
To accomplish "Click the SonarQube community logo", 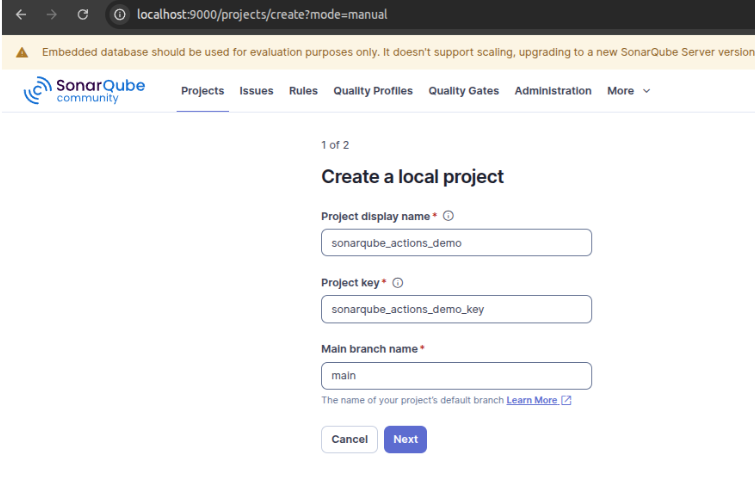I will point(84,90).
